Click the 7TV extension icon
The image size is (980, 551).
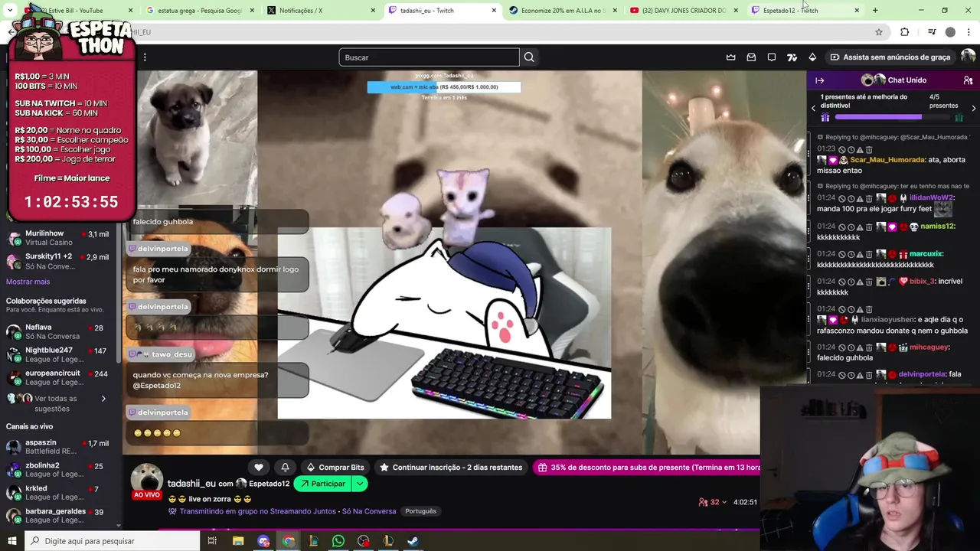792,57
